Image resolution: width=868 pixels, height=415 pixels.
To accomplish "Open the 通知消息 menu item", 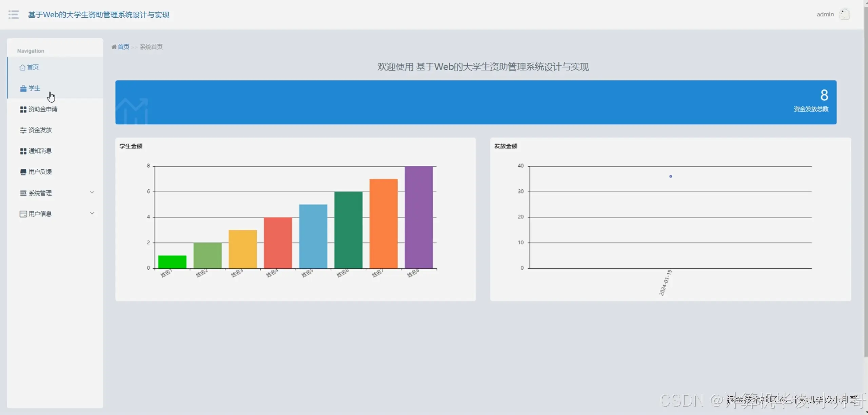I will pos(40,151).
